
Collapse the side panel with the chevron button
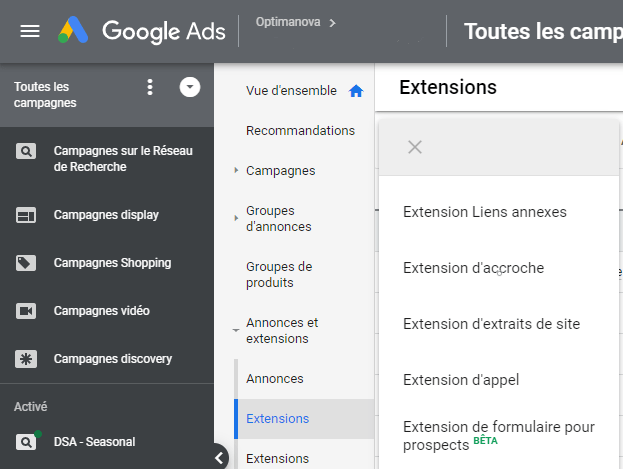[x=219, y=458]
